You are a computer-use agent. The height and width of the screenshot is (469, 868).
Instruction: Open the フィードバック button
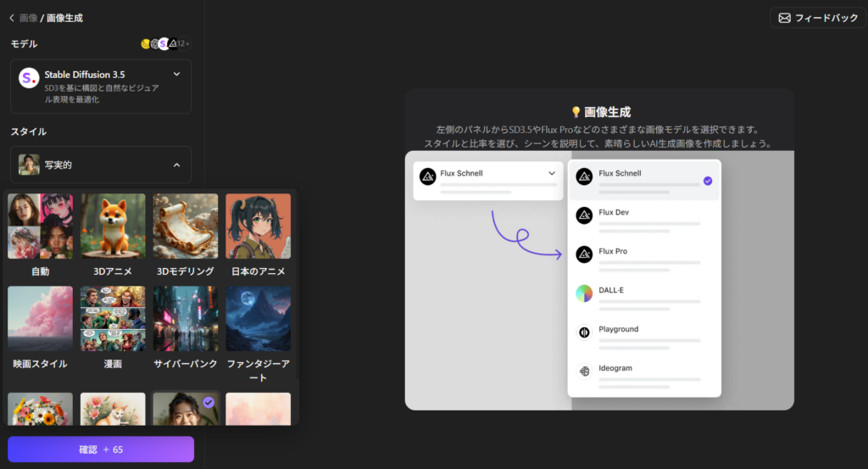point(818,18)
